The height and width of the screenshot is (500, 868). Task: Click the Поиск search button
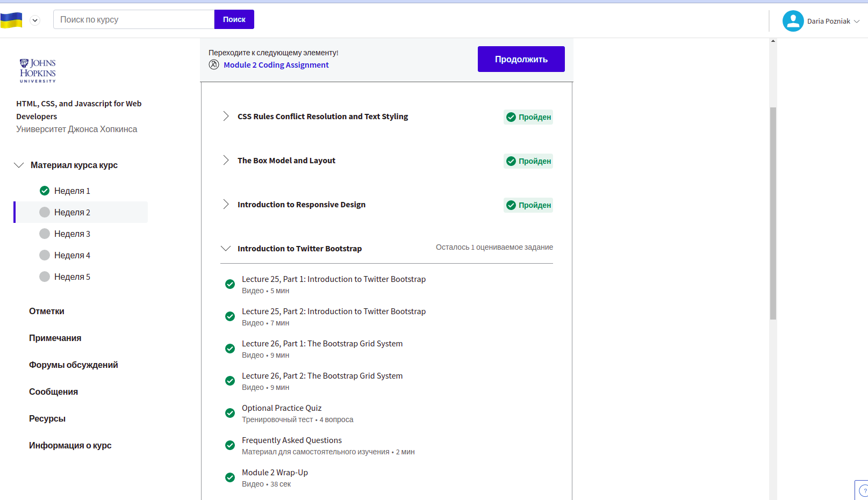coord(234,19)
